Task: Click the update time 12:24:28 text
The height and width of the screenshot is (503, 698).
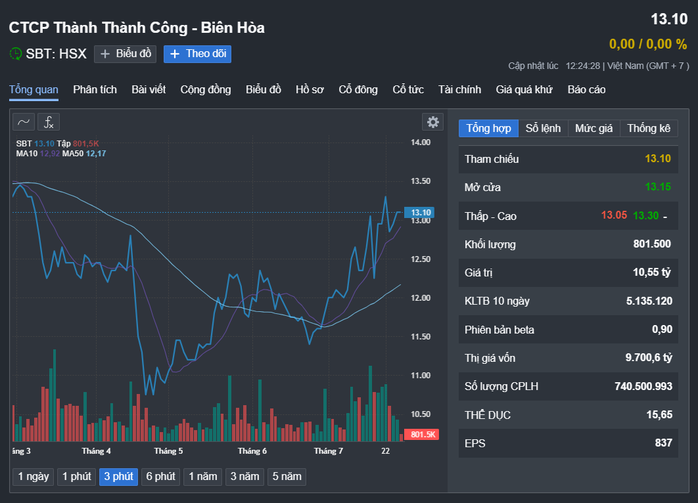Action: 583,66
